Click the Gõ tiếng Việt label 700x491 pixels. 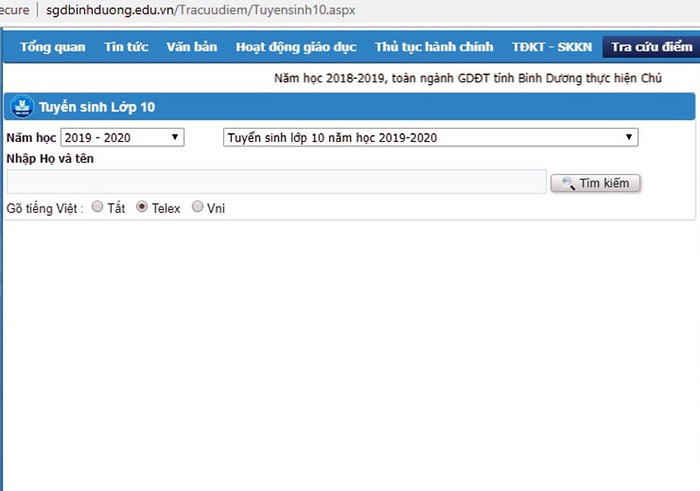tap(45, 208)
